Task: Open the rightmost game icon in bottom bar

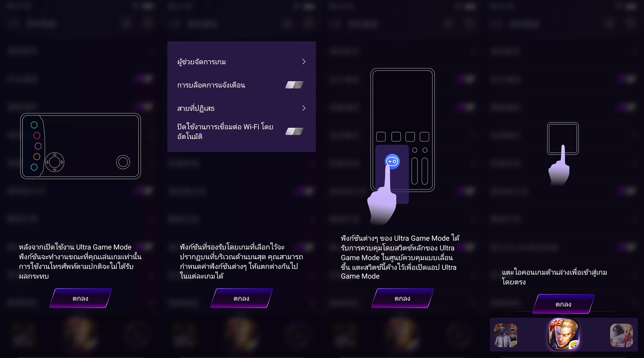Action: pyautogui.click(x=621, y=335)
